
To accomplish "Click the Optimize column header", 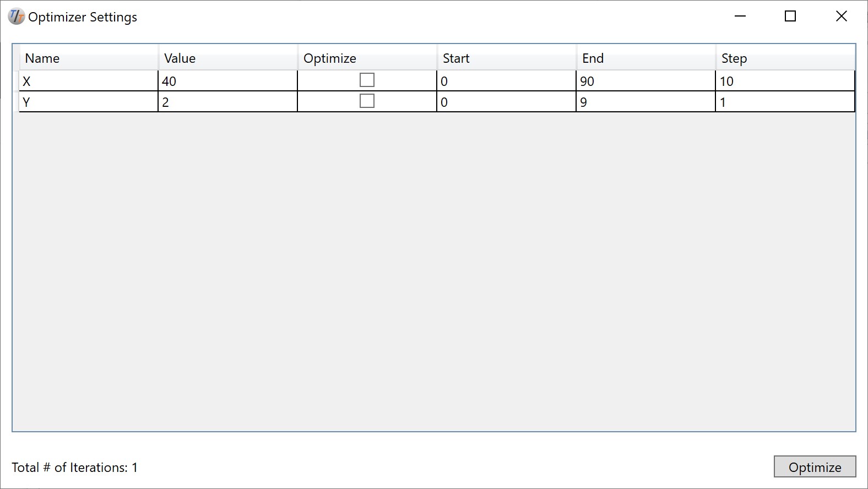I will pyautogui.click(x=367, y=58).
